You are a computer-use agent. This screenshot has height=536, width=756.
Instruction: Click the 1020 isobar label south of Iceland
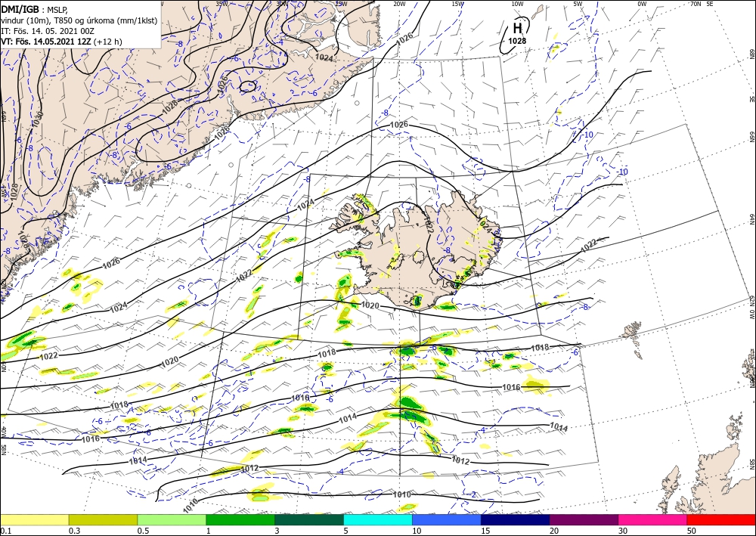click(x=370, y=305)
